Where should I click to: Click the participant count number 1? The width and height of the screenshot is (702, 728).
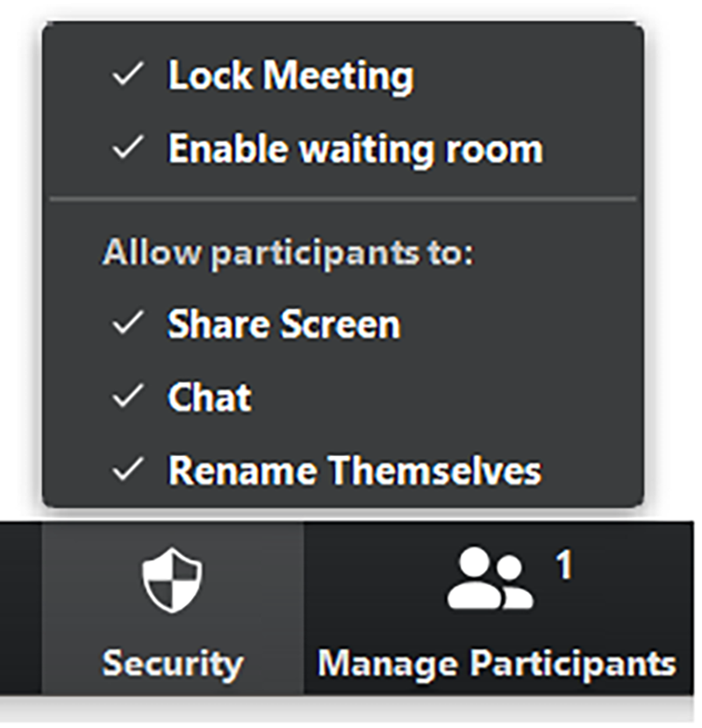(x=563, y=566)
